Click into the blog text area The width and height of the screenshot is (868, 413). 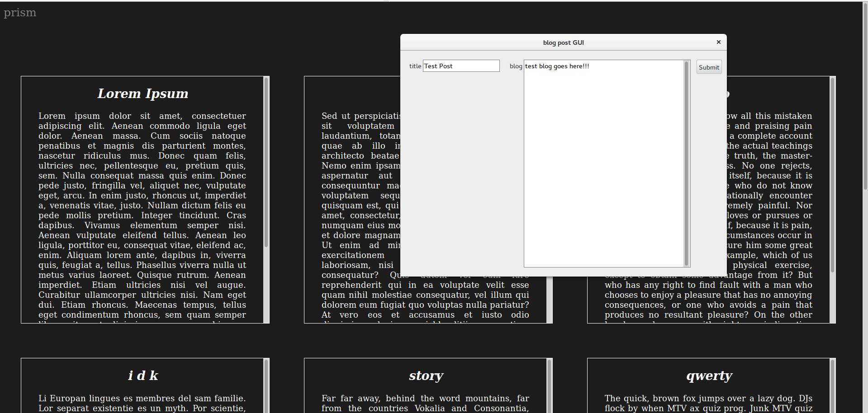[x=604, y=163]
